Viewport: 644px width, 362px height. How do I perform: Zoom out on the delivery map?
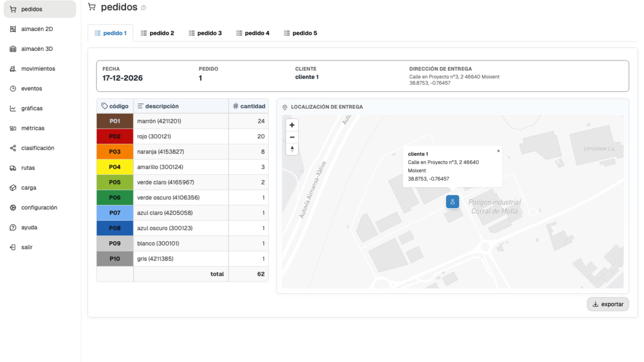click(x=292, y=137)
